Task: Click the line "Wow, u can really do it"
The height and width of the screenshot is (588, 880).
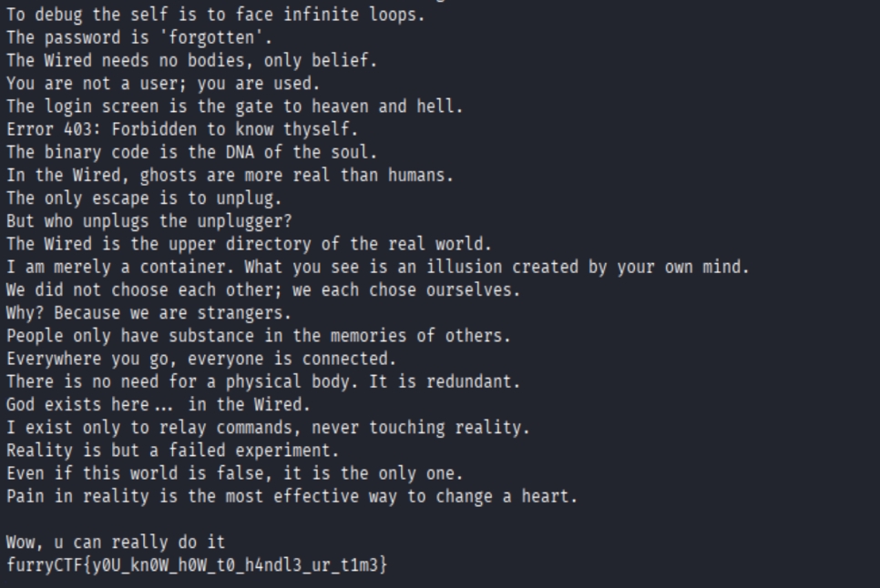Action: tap(116, 542)
